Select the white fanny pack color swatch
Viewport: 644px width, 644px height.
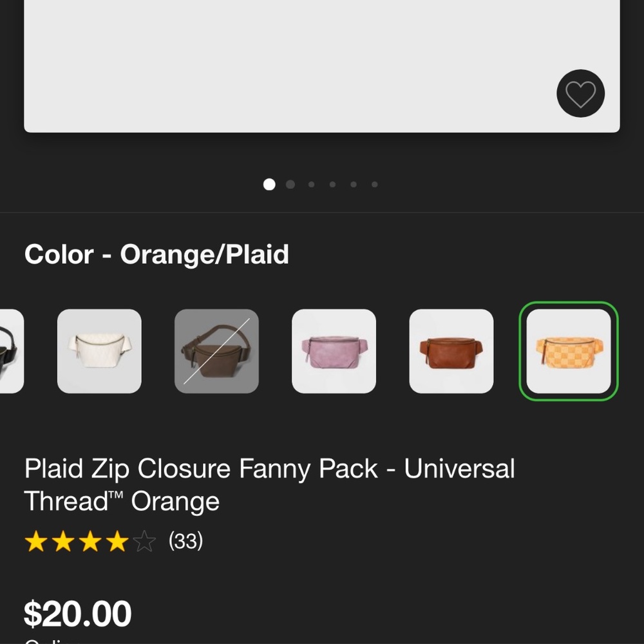99,351
